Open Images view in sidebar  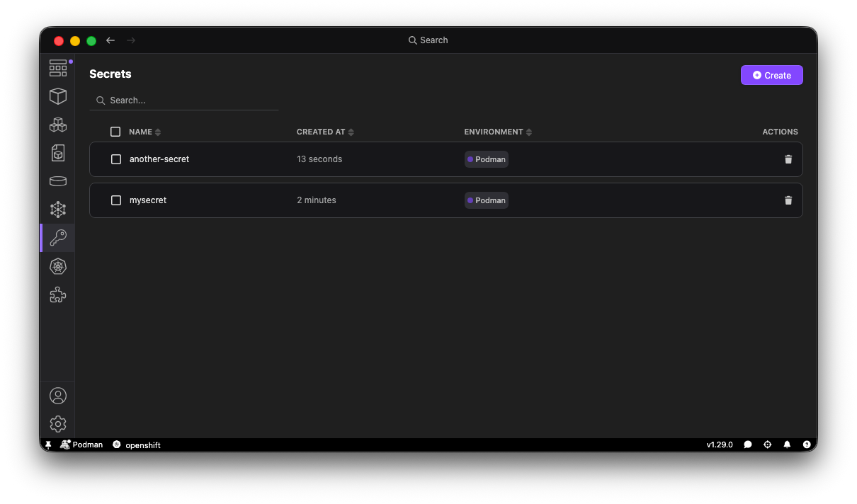pyautogui.click(x=58, y=153)
